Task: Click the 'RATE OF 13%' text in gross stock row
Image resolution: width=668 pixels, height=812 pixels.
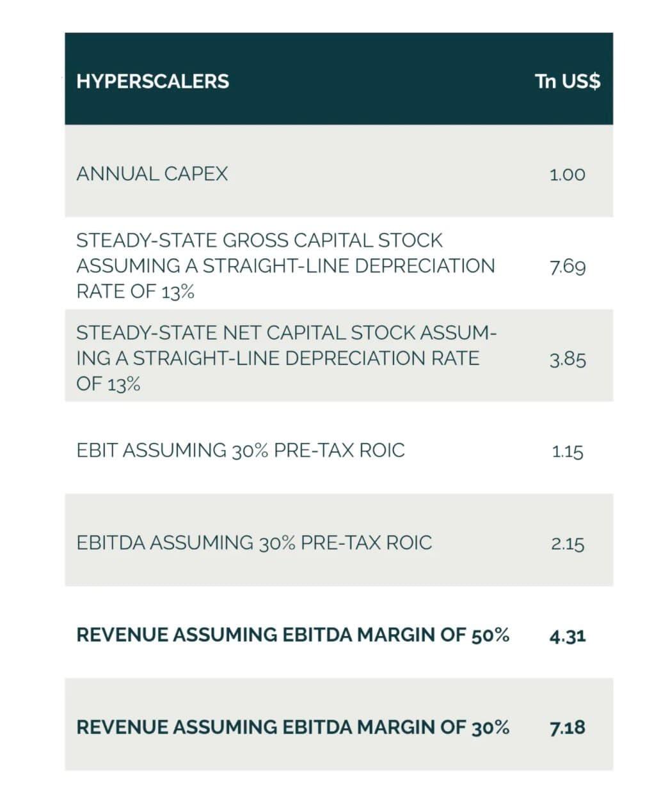Action: [135, 292]
